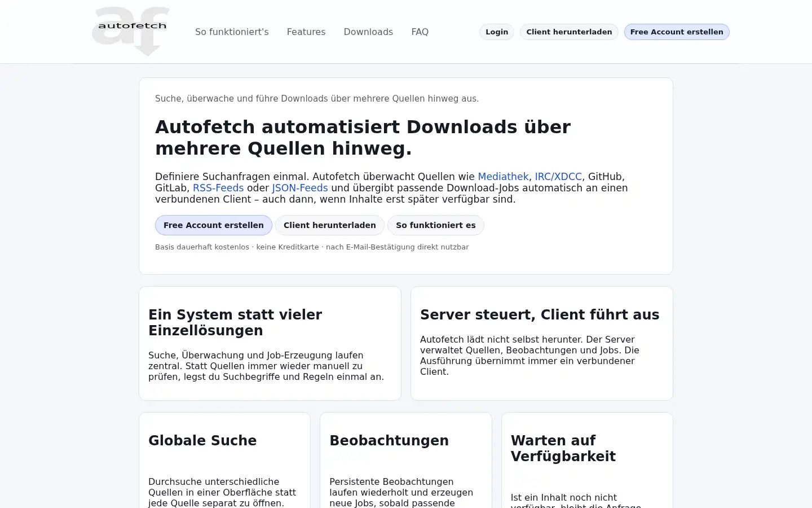Click the autofetch logo in the header
Screen dimensions: 812x508
(x=130, y=32)
